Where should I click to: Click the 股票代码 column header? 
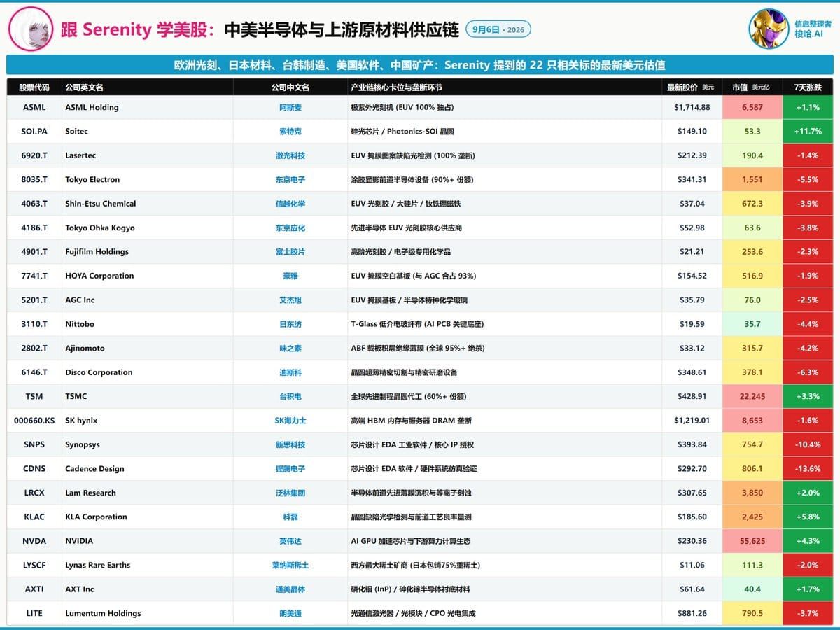tap(34, 87)
